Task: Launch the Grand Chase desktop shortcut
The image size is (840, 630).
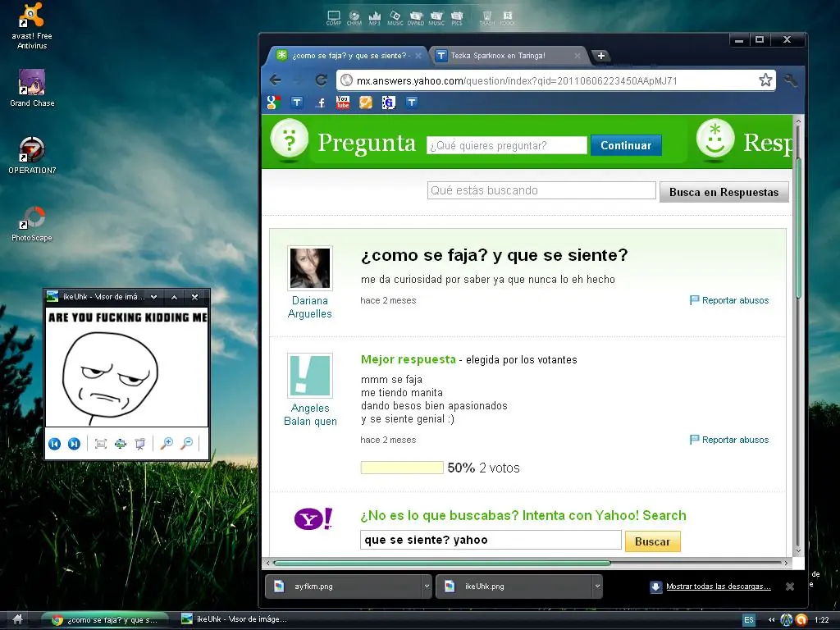Action: click(32, 88)
